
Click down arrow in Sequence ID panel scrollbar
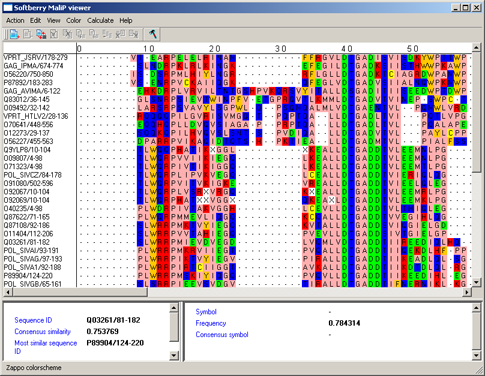point(174,356)
